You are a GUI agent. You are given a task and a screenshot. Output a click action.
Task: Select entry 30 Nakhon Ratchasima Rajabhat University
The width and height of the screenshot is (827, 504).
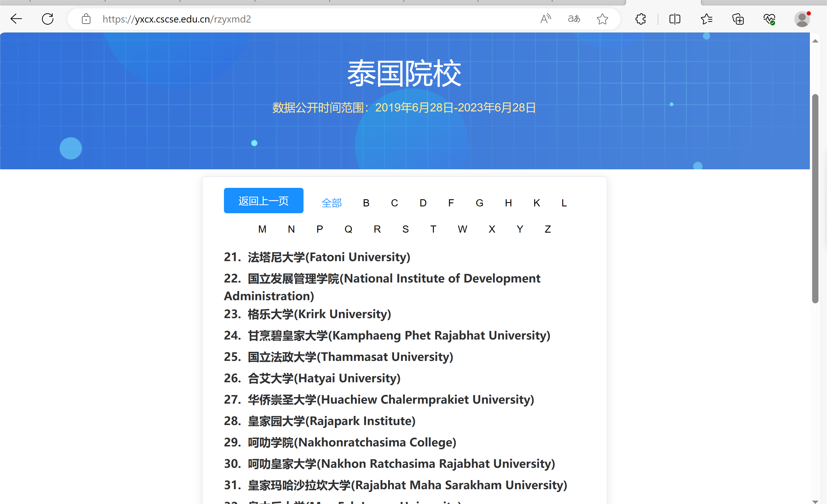[389, 464]
